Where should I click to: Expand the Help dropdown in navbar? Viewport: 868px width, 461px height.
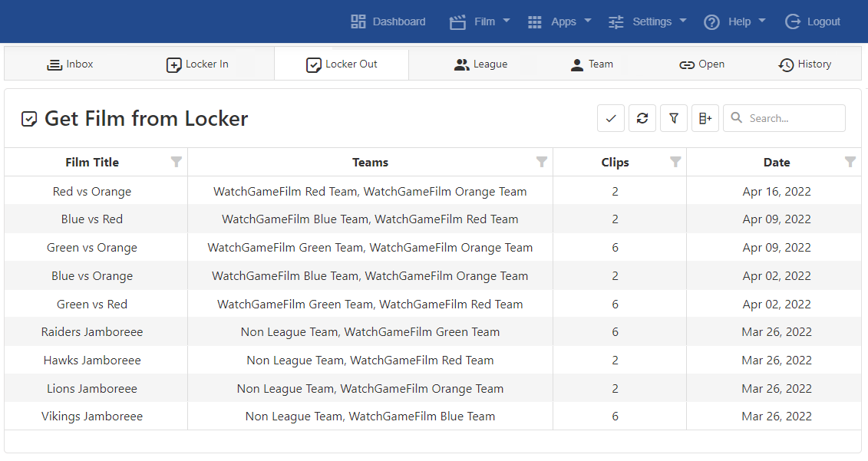pos(734,21)
